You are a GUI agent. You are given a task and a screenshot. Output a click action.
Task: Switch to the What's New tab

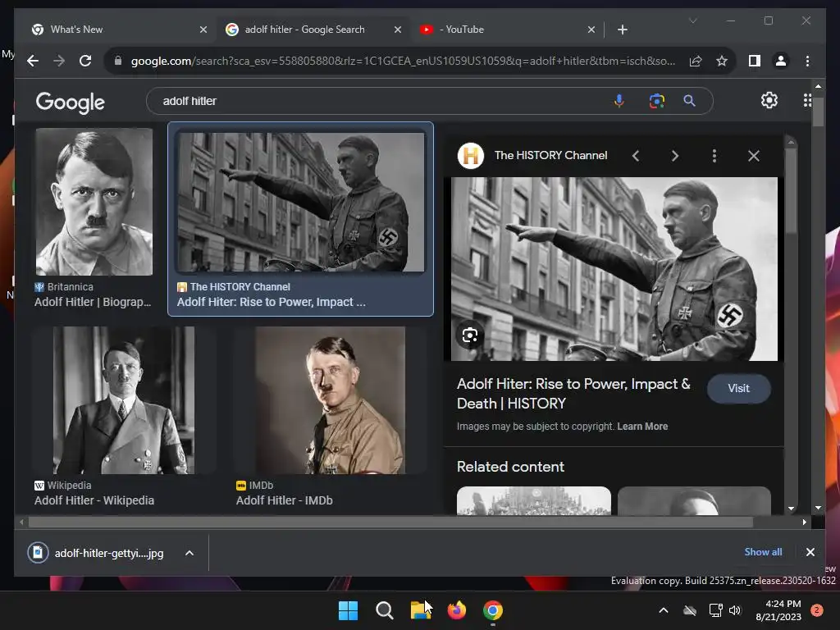tap(118, 30)
